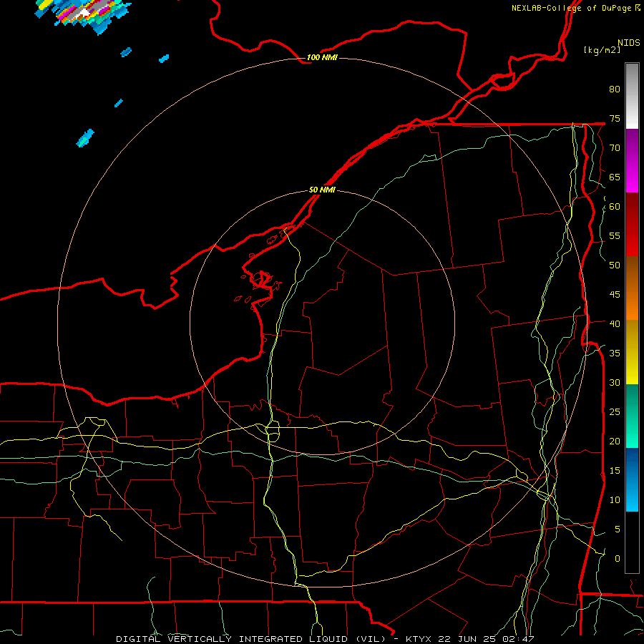This screenshot has width=644, height=644.
Task: Click the scale value 25
Action: (x=615, y=412)
